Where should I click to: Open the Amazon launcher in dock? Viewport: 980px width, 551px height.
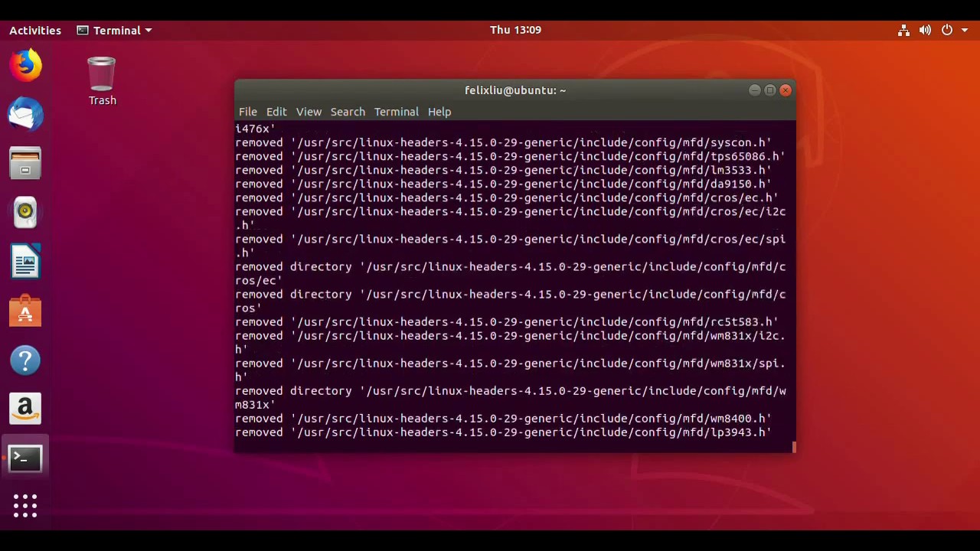(x=25, y=409)
